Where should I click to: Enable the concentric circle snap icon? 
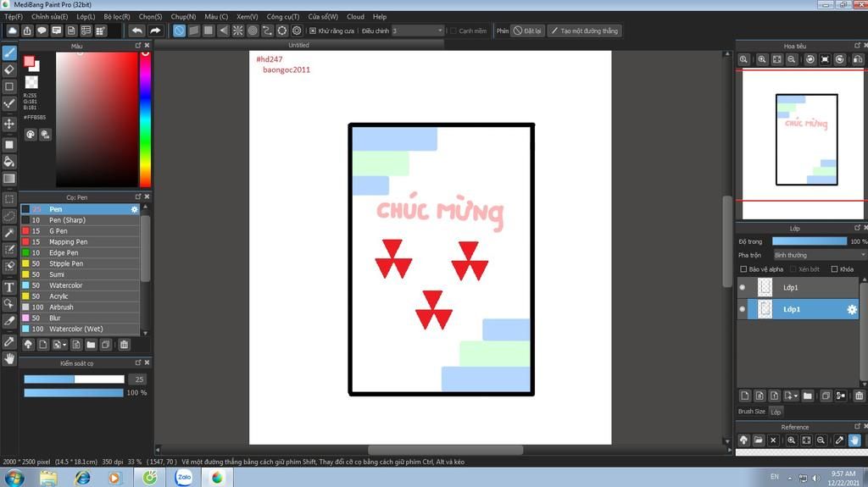click(x=253, y=30)
